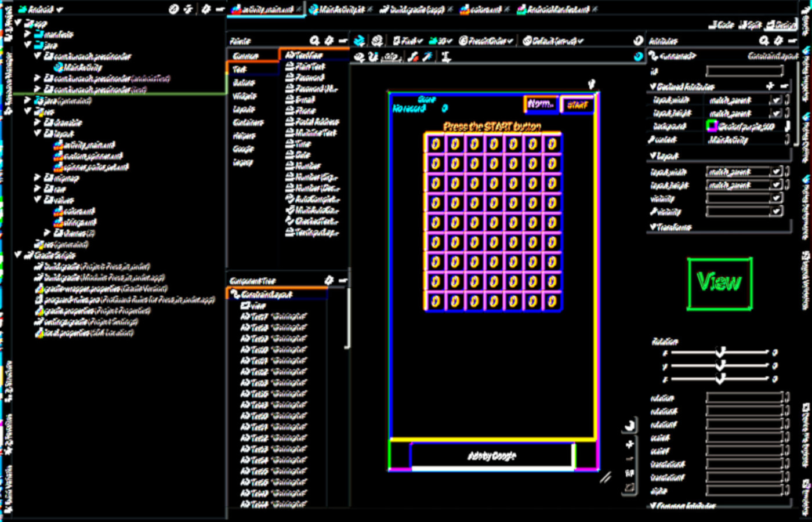Open the visibility attribute dropdown
The width and height of the screenshot is (812, 522).
coord(776,198)
